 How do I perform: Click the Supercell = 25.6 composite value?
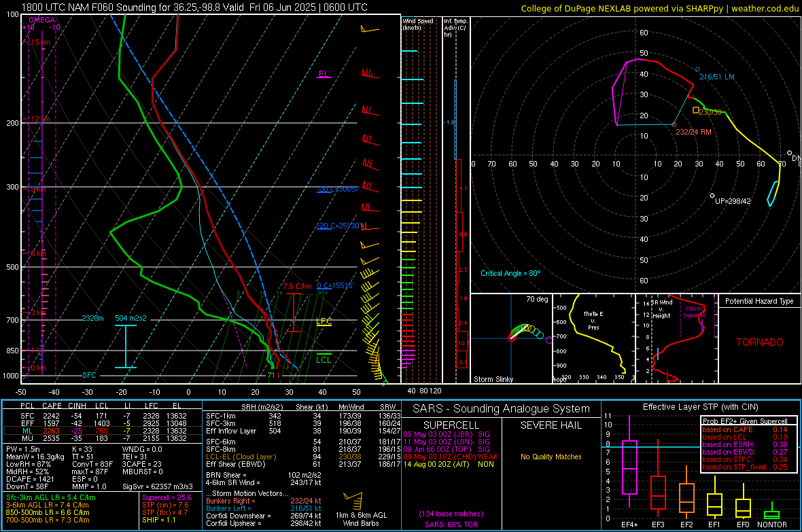coord(167,497)
